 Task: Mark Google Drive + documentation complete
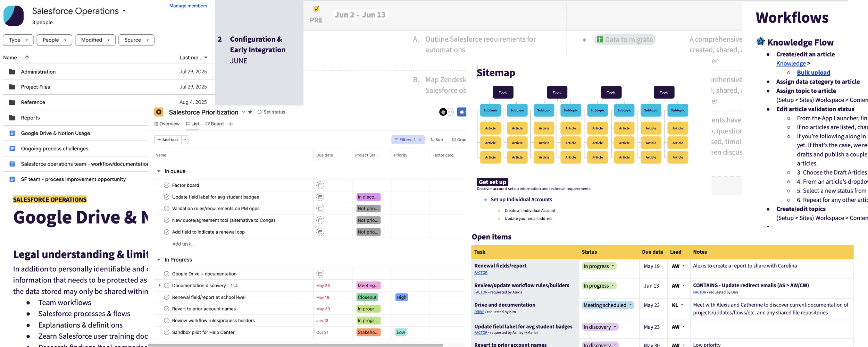tap(167, 274)
